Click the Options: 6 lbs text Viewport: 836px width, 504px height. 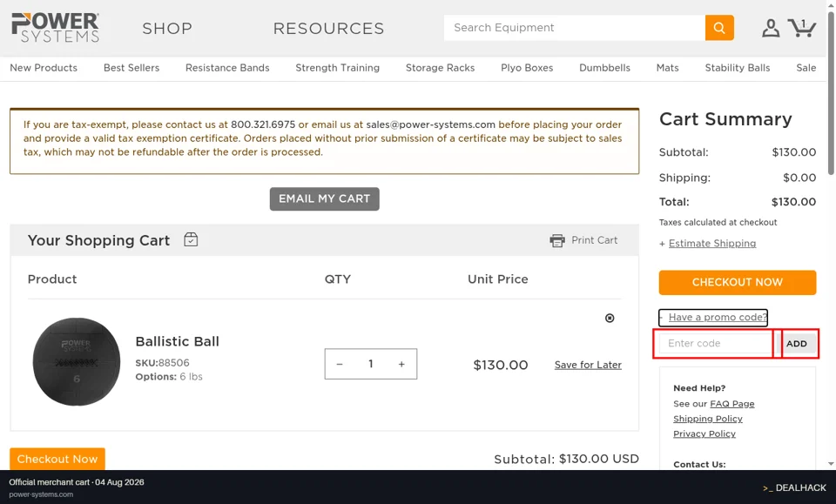pyautogui.click(x=168, y=377)
